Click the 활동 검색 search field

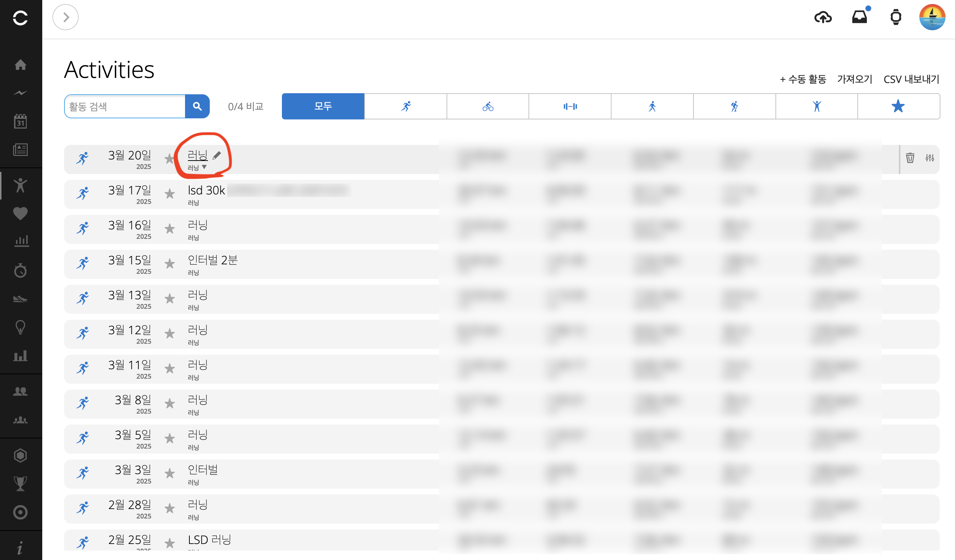coord(125,106)
